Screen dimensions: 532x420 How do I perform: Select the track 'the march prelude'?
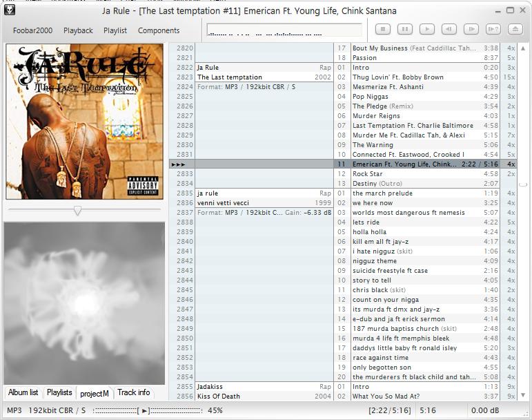pyautogui.click(x=425, y=193)
